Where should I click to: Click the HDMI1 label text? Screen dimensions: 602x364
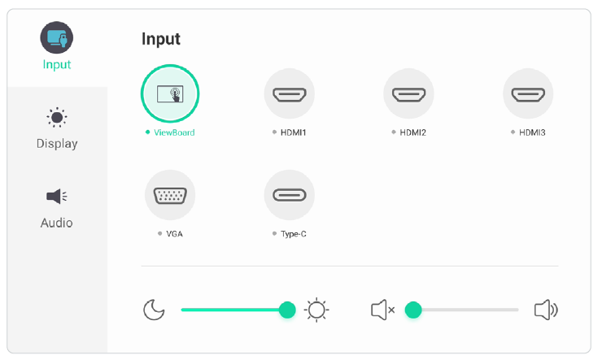pyautogui.click(x=294, y=132)
